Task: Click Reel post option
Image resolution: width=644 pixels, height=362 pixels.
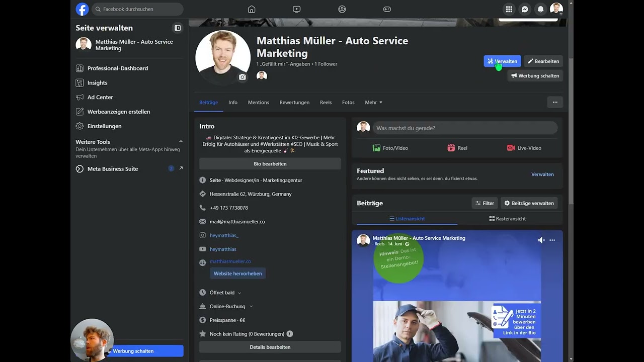Action: coord(457,148)
